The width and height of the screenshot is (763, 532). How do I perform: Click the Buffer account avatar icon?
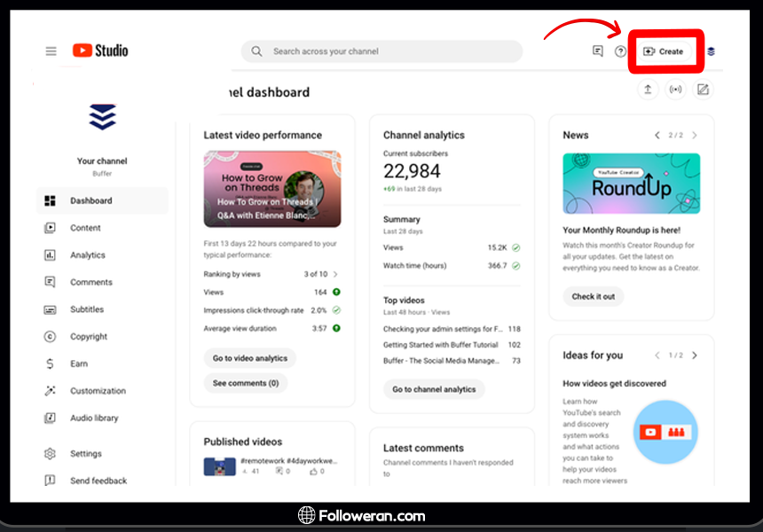(x=711, y=51)
